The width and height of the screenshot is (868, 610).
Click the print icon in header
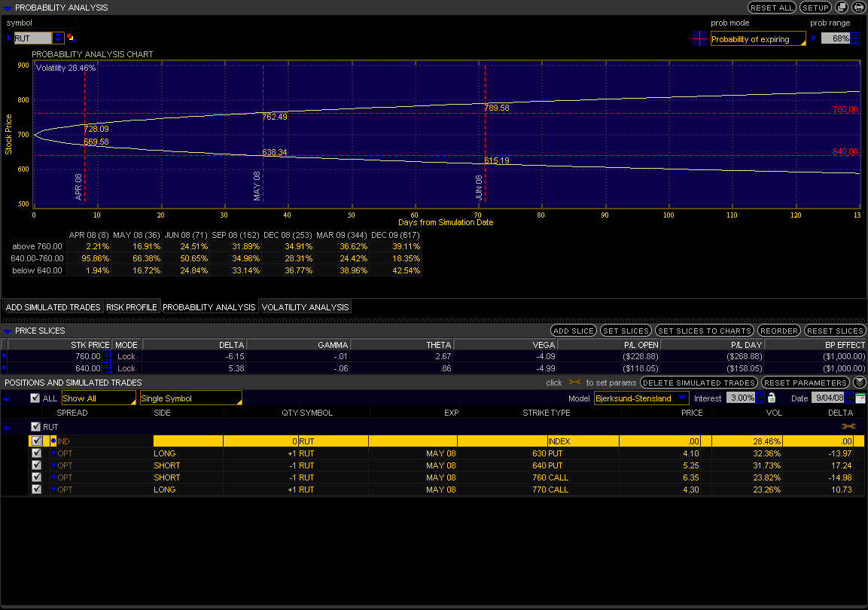pos(858,8)
